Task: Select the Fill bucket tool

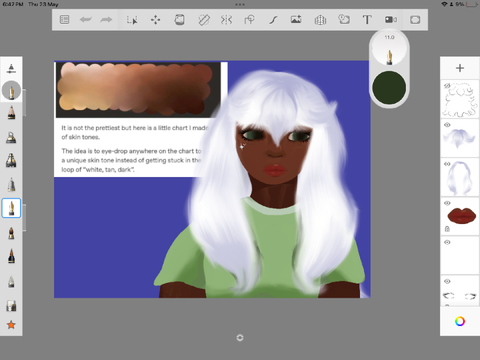Action: coord(179,20)
